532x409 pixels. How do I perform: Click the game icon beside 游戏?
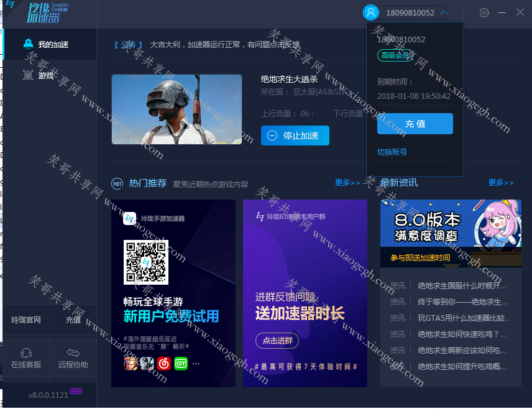(28, 75)
